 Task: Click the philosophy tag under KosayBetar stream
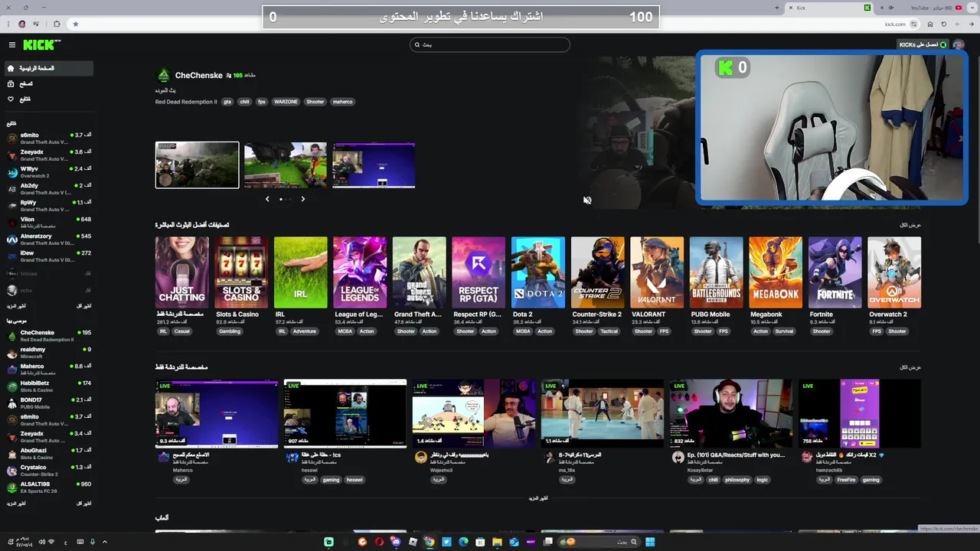(x=737, y=480)
